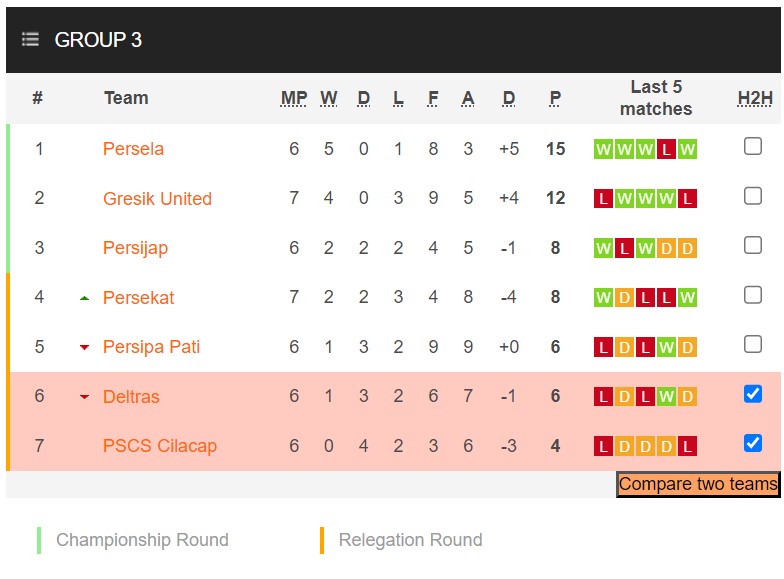Click the H2H column header

coord(755,98)
